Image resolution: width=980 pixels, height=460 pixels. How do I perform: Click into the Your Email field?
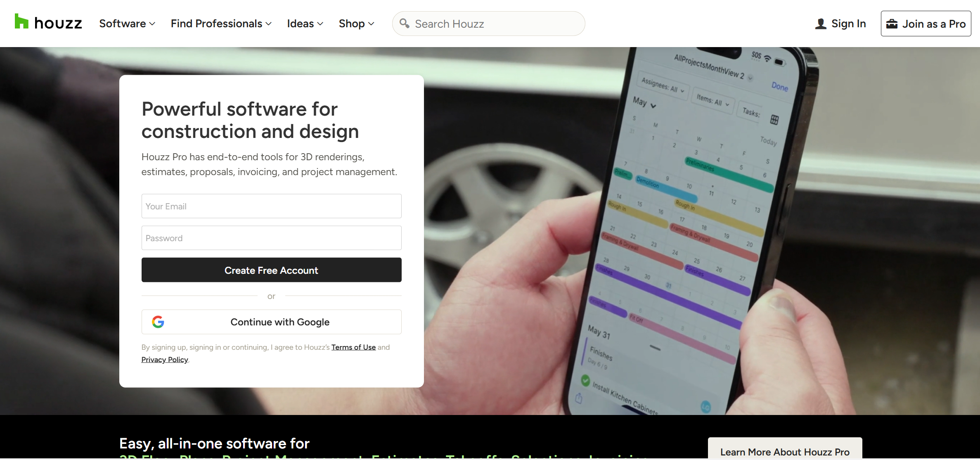click(271, 206)
